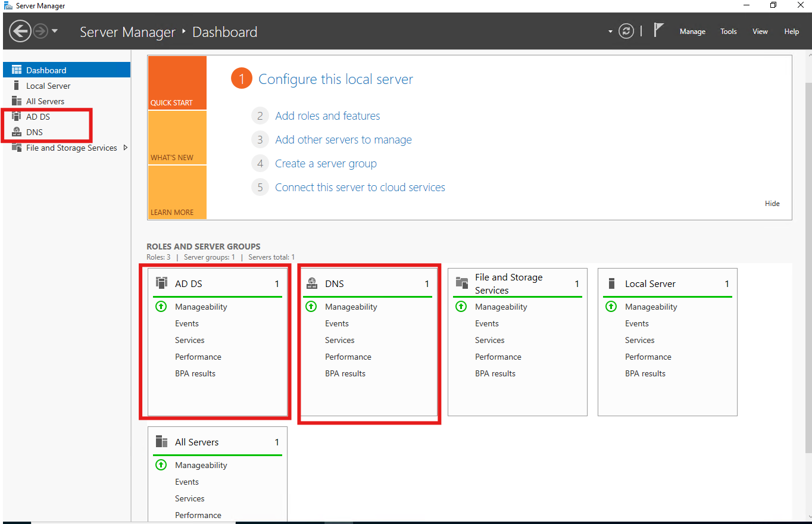Click File and Storage Services tile header icon
This screenshot has width=812, height=524.
tap(461, 283)
